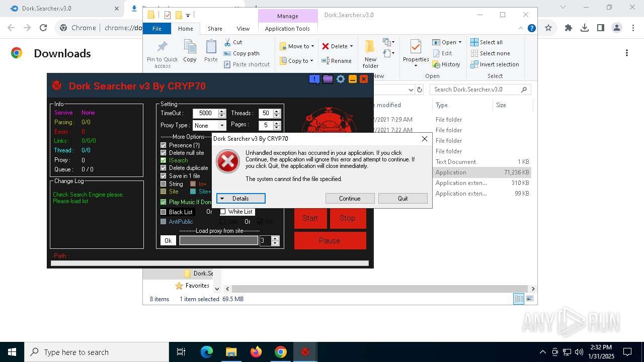Open Properties in the Explorer ribbon
Image resolution: width=644 pixels, height=362 pixels.
pyautogui.click(x=416, y=54)
